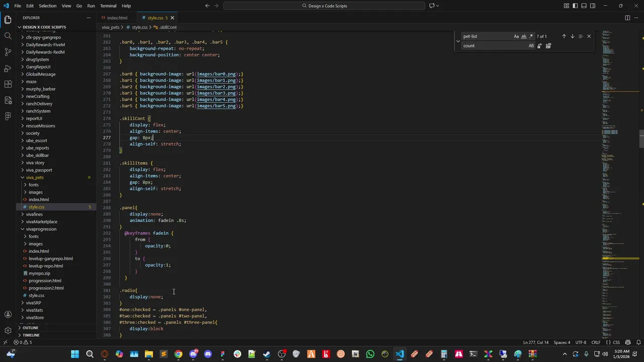Change Spaces: 4 indentation setting
The height and width of the screenshot is (362, 644).
(x=562, y=342)
